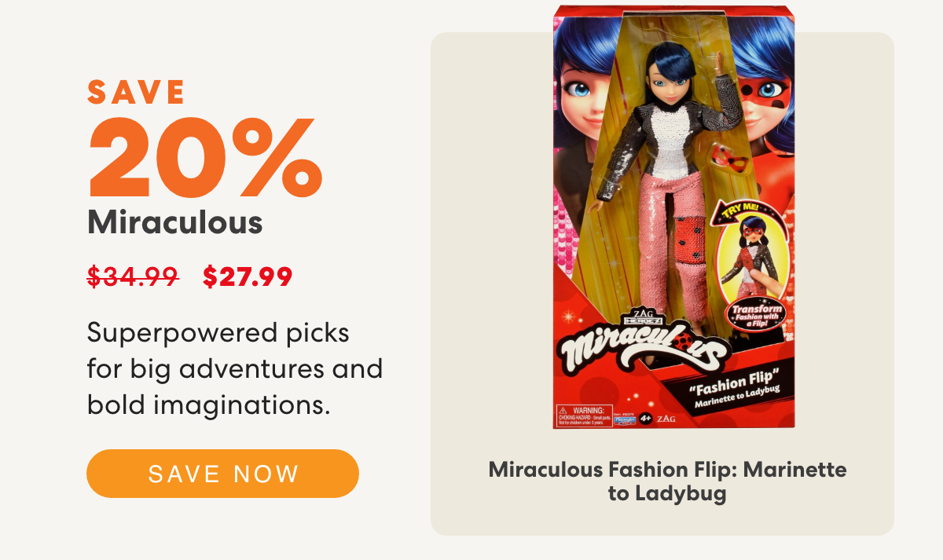Screen dimensions: 943x560
Task: Click the red Ladybug mask accessory
Action: coord(732,157)
